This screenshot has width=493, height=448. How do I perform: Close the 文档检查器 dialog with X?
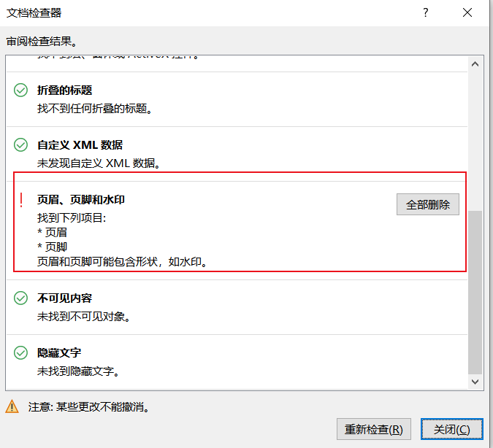[467, 12]
